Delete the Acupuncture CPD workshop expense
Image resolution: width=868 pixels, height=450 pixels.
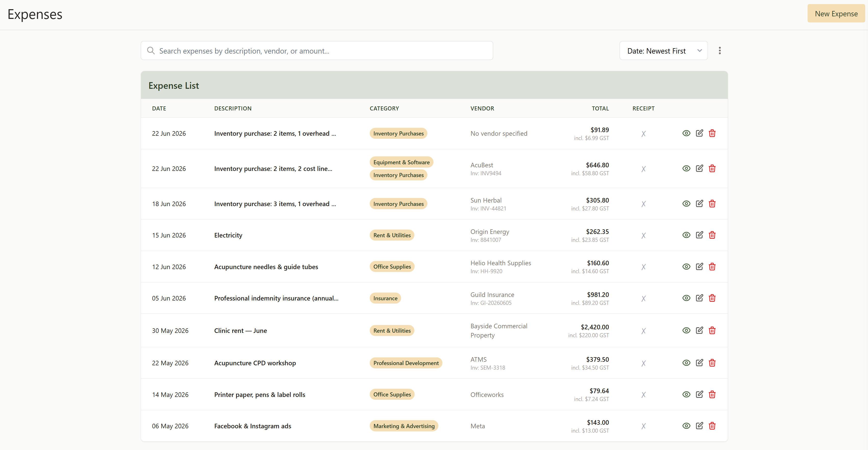712,363
